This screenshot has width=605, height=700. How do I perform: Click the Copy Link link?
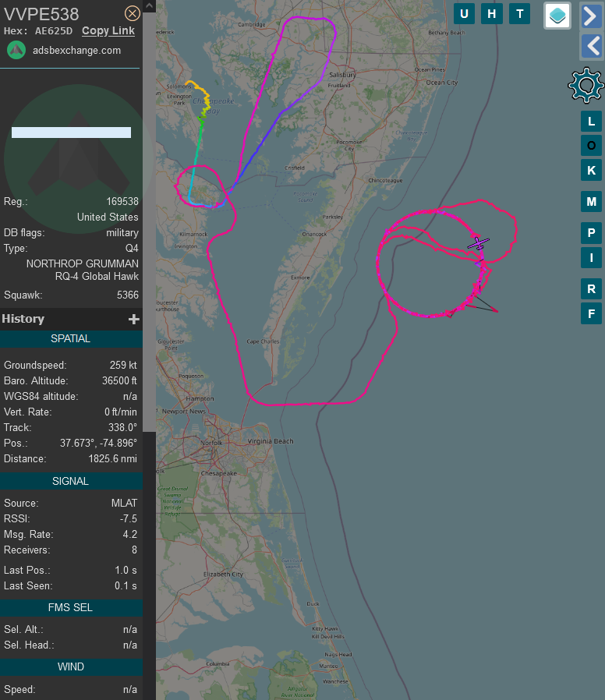pos(108,31)
